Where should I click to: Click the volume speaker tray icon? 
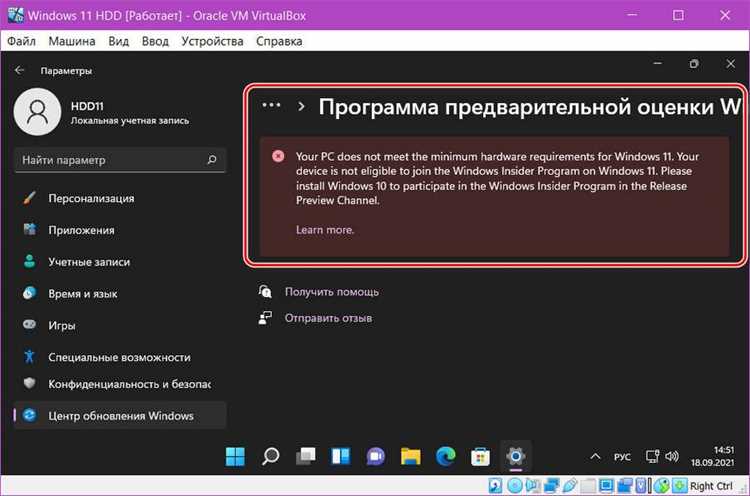coord(672,457)
